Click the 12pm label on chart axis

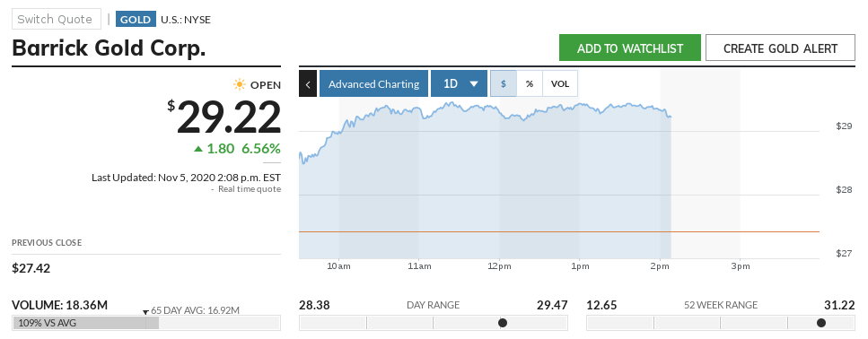tap(499, 266)
